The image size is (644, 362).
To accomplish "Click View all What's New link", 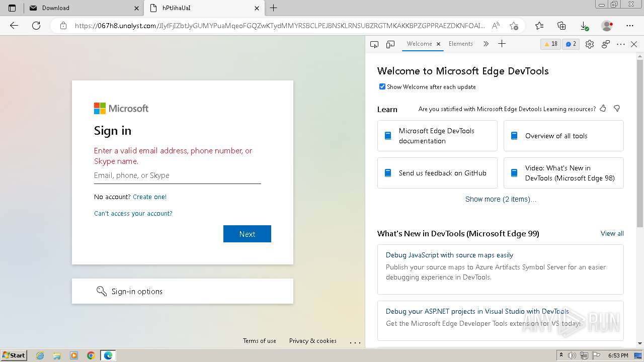I will tap(612, 233).
